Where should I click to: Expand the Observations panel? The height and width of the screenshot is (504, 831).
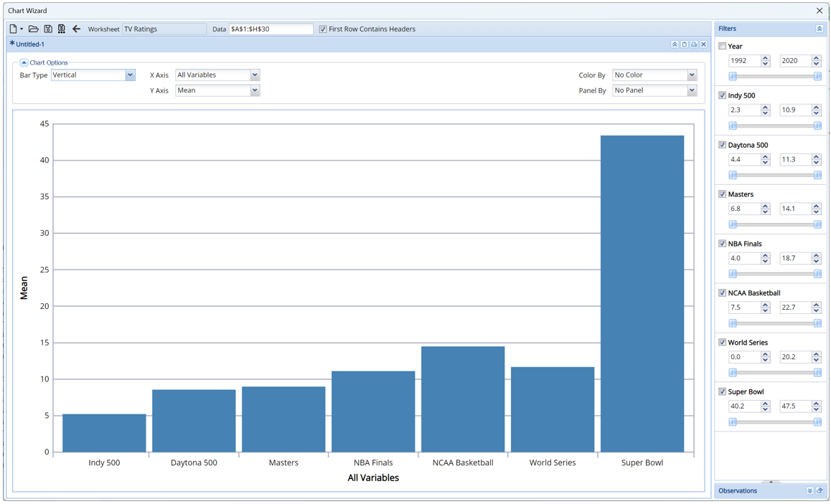(809, 491)
